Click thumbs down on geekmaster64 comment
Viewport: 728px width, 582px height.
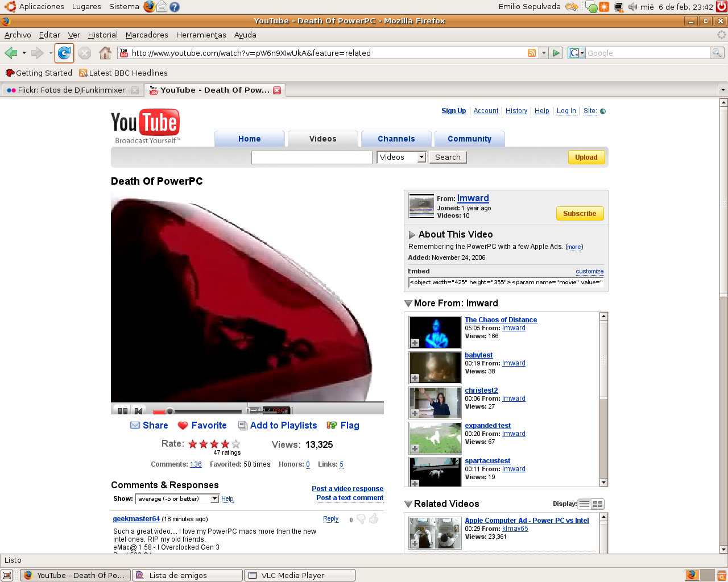361,519
